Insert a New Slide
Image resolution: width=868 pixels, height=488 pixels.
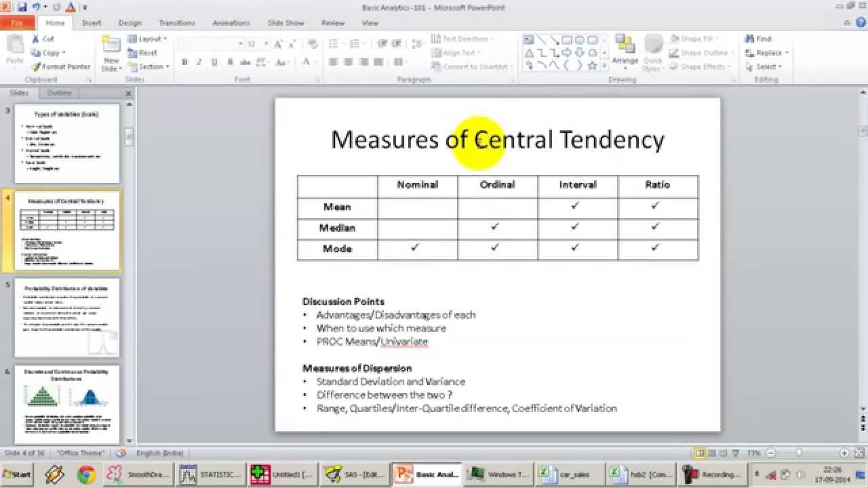coord(111,54)
